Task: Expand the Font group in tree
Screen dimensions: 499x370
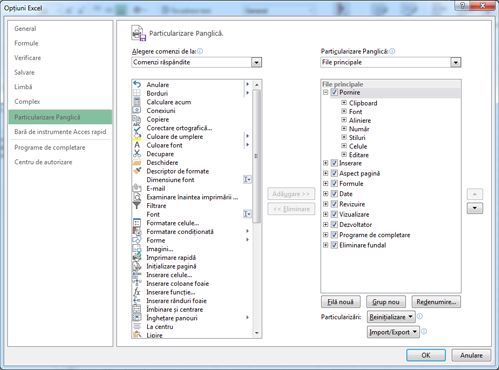Action: 344,111
